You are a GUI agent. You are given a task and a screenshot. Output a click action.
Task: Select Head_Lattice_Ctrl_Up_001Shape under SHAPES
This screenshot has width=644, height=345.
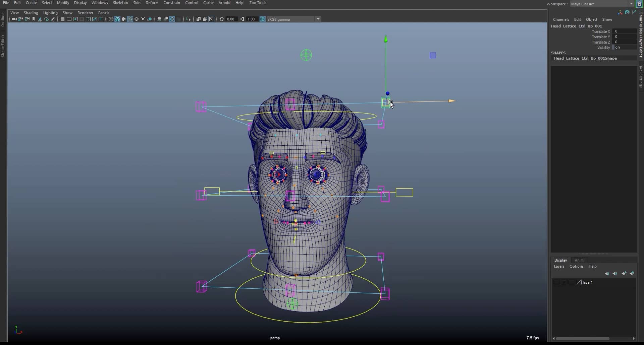click(x=585, y=58)
